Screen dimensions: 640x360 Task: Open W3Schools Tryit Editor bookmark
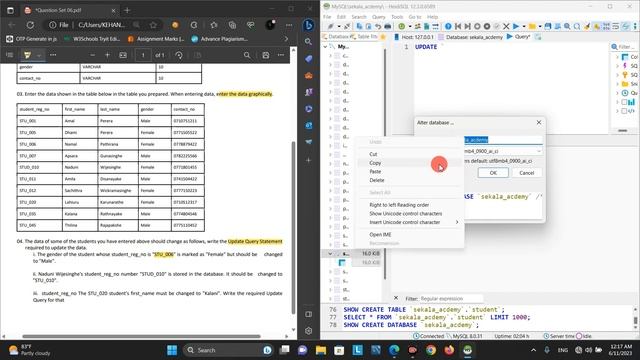coord(91,39)
